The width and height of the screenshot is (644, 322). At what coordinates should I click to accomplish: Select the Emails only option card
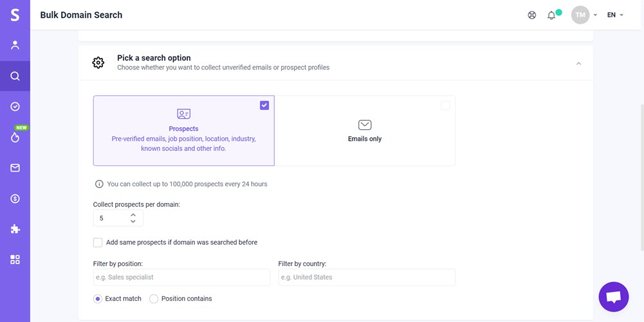pyautogui.click(x=365, y=130)
